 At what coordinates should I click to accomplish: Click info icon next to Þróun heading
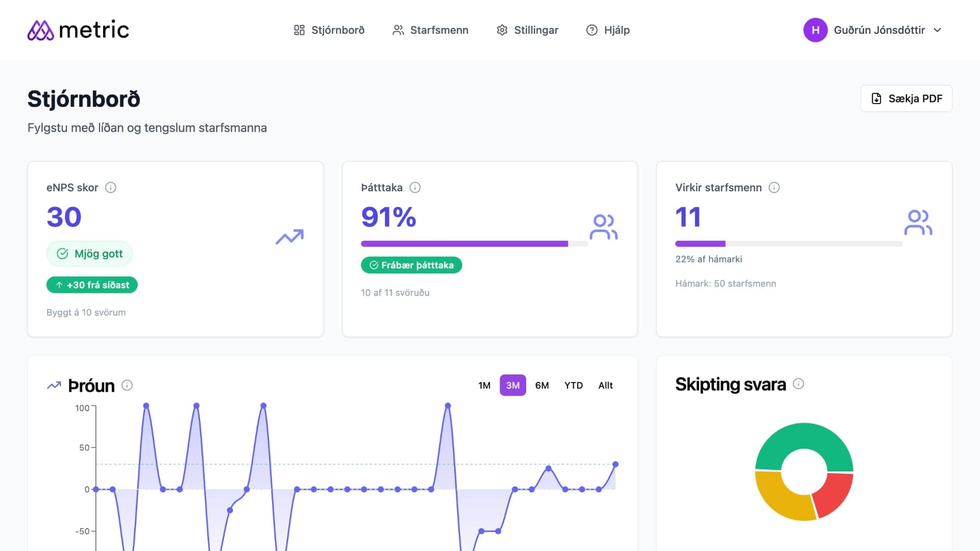(127, 385)
